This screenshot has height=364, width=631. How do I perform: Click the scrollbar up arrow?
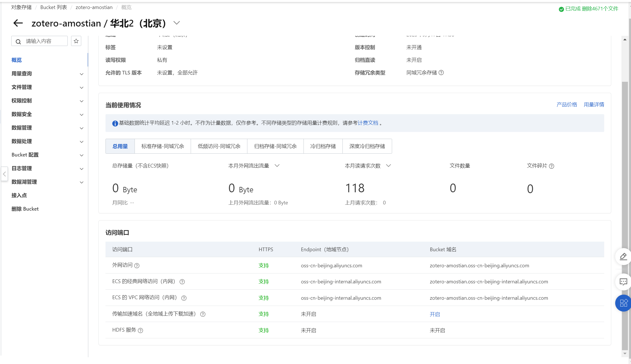pos(625,39)
